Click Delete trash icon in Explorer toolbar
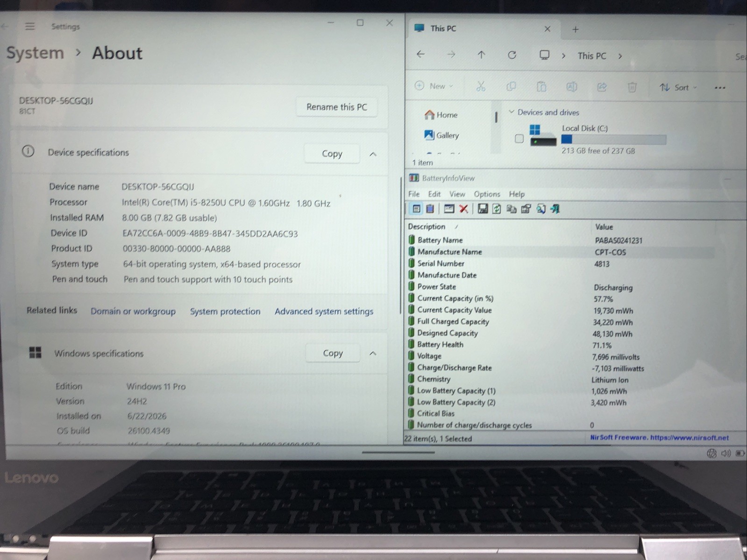This screenshot has width=747, height=560. pyautogui.click(x=632, y=87)
